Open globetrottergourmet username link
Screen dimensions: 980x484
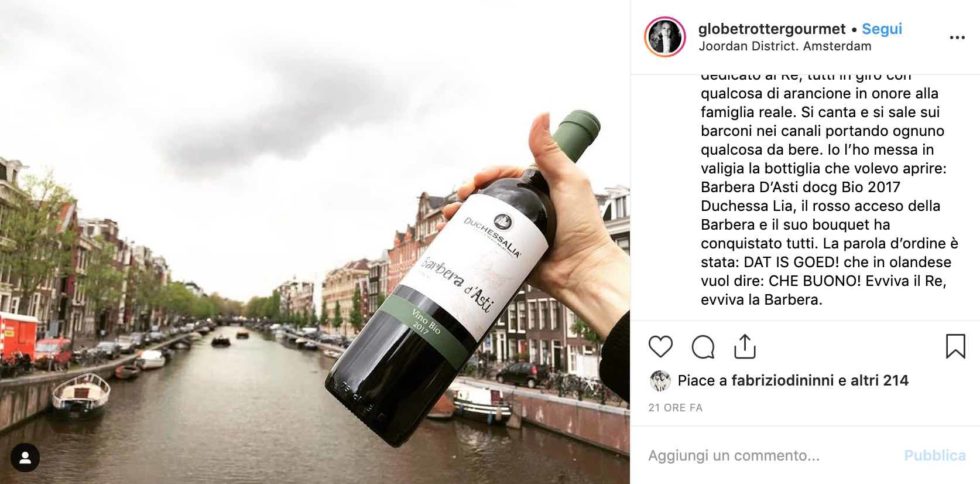pos(772,29)
